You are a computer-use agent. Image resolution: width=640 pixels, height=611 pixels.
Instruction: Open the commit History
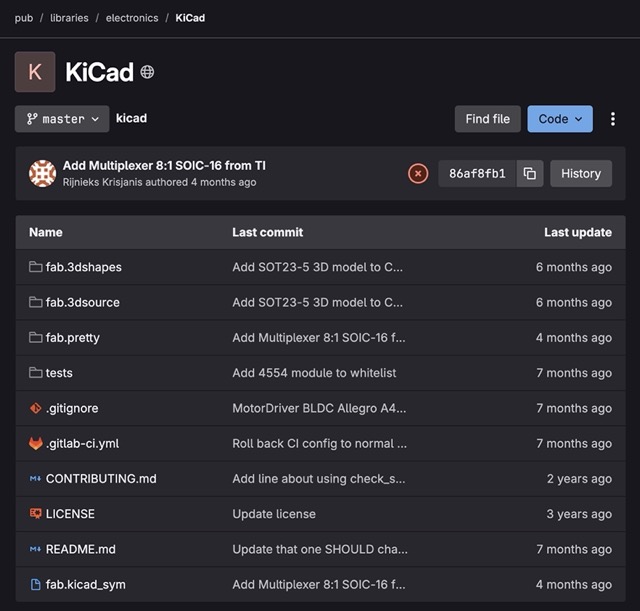click(x=580, y=173)
